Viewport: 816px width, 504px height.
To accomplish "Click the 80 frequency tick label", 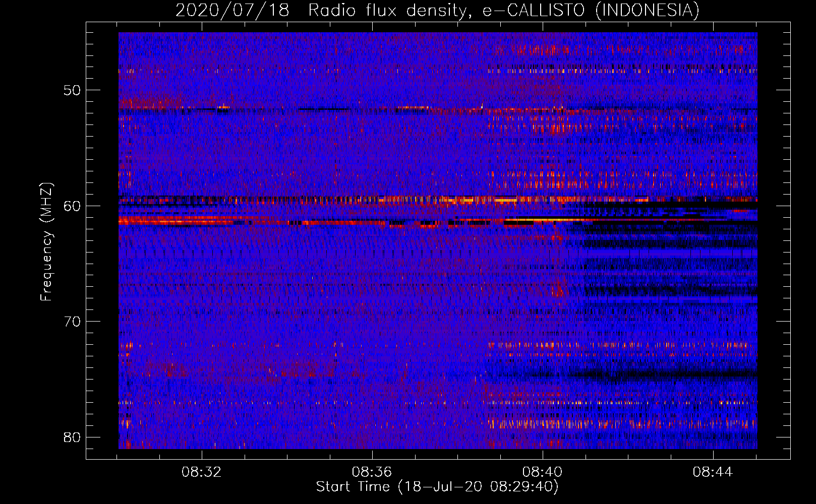I will pos(72,437).
